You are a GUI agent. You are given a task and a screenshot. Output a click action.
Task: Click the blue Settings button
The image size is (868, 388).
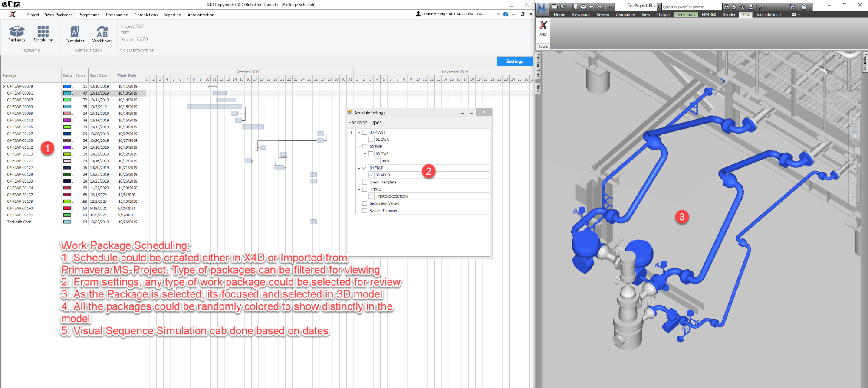(x=515, y=61)
